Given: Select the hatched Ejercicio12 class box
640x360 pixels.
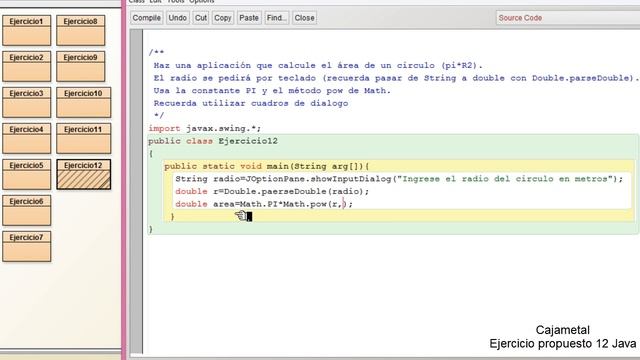Looking at the screenshot, I should [x=84, y=174].
